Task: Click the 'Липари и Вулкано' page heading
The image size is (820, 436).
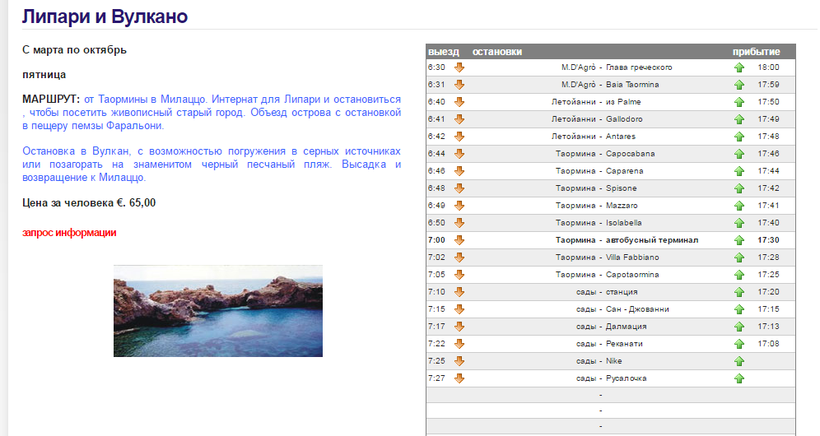Action: pyautogui.click(x=104, y=17)
